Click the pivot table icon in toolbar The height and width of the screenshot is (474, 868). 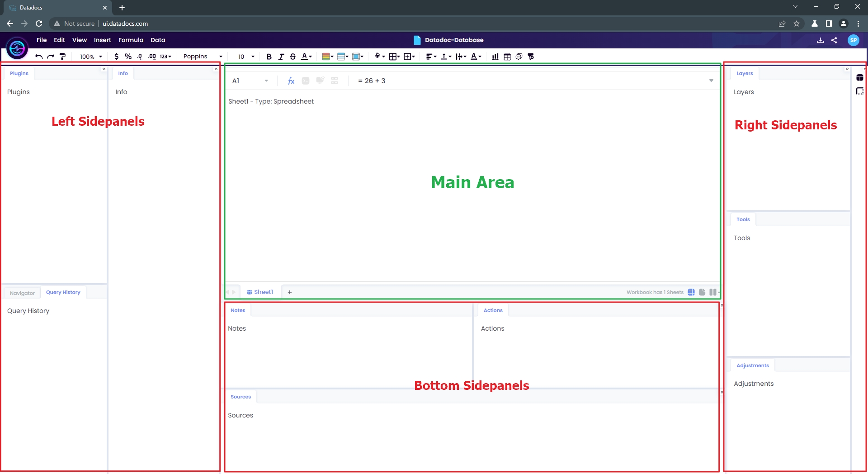click(x=507, y=56)
